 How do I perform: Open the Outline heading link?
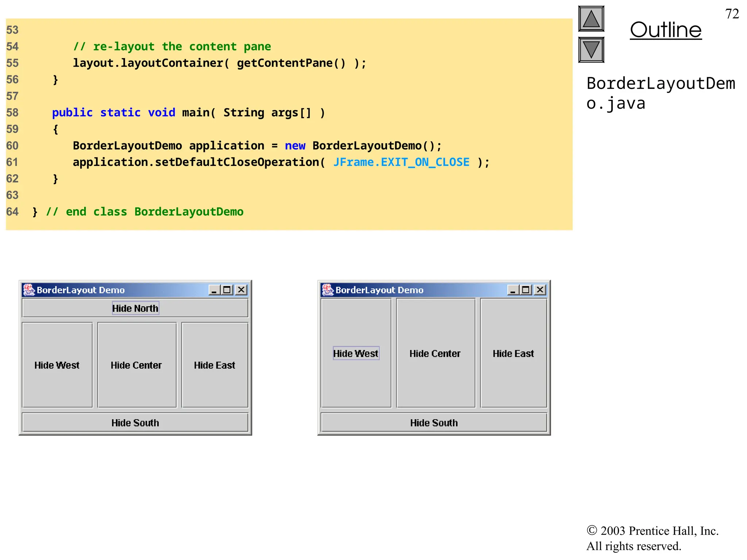(666, 30)
